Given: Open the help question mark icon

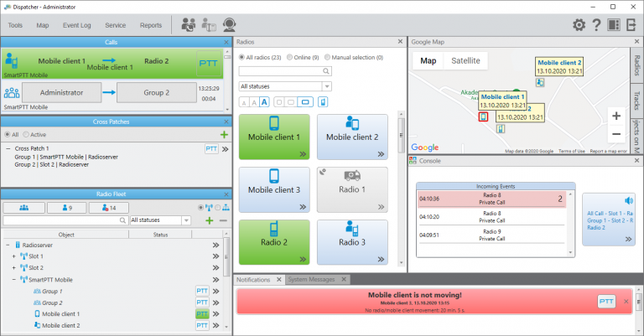Looking at the screenshot, I should tap(596, 25).
